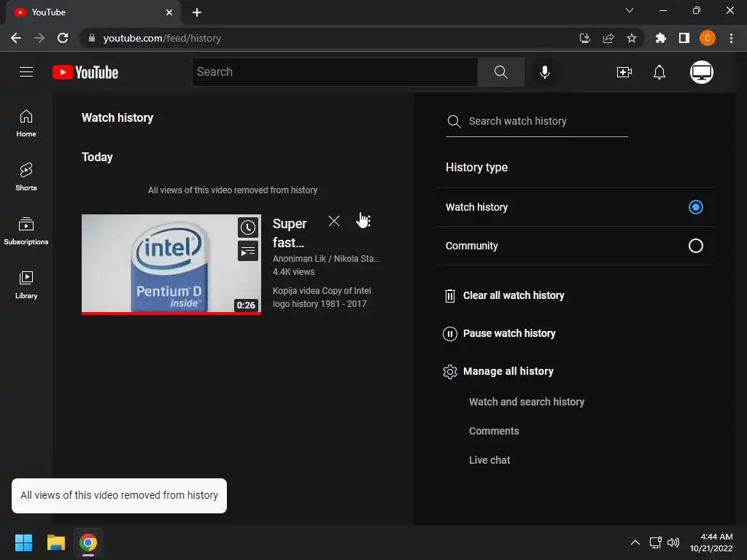Bookmark this page with the star
747x560 pixels.
coord(631,38)
